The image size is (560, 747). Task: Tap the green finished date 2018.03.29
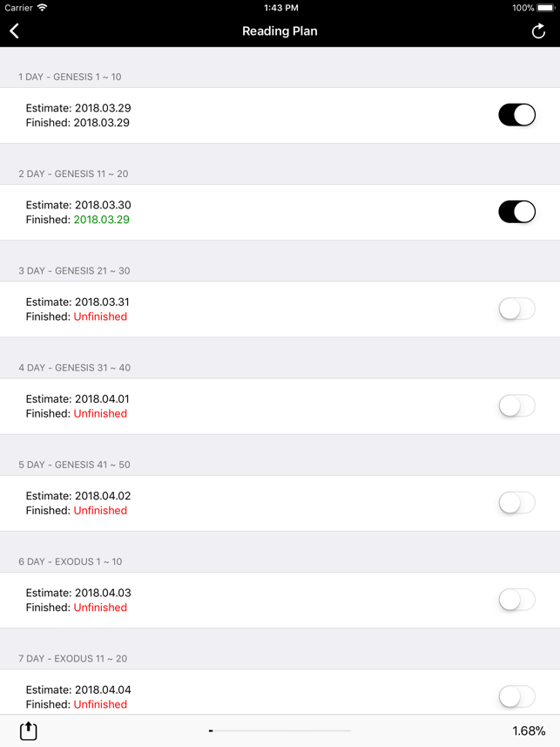101,220
